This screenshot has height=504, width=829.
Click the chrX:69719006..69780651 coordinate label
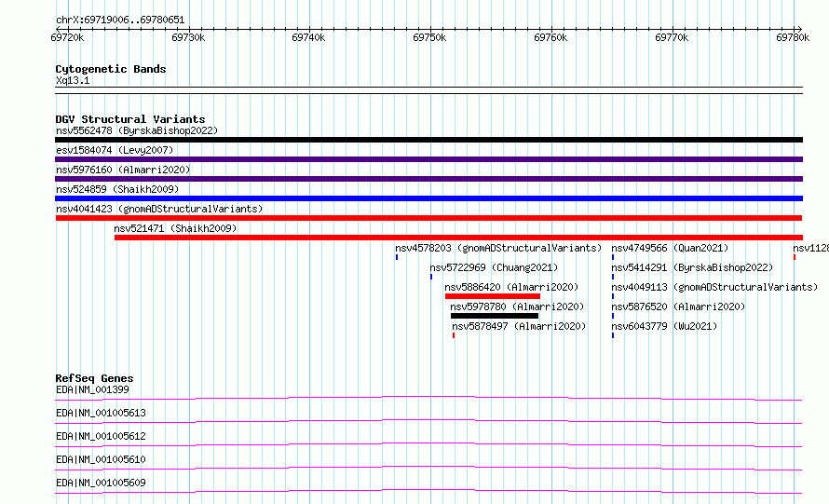point(120,20)
